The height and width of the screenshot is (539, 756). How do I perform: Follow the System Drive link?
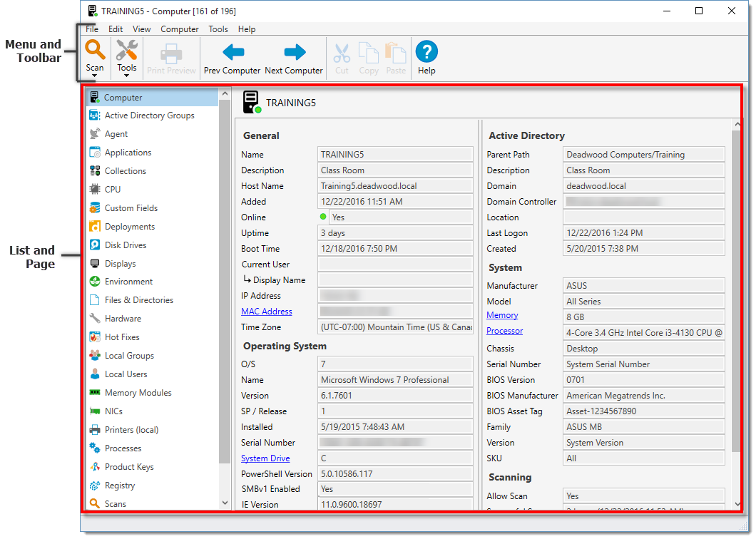pyautogui.click(x=265, y=458)
